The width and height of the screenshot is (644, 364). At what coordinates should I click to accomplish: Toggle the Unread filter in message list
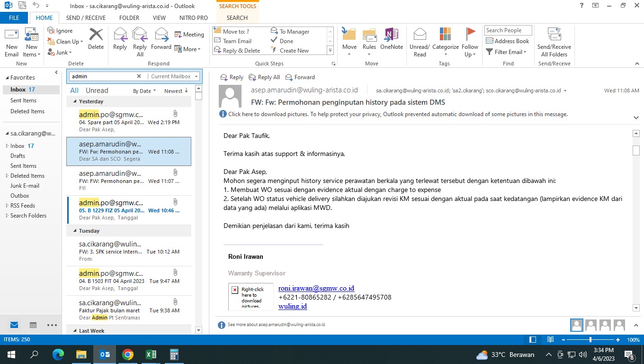97,91
